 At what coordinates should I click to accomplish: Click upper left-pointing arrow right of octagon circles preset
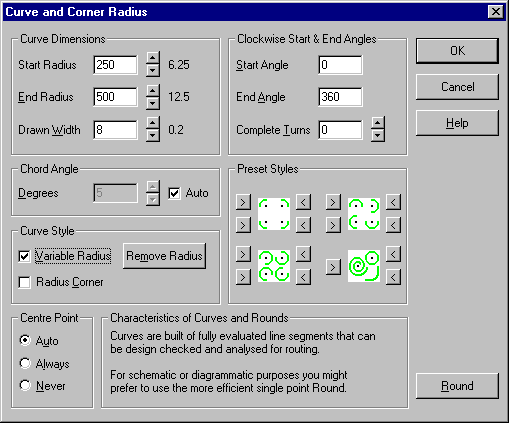[303, 254]
